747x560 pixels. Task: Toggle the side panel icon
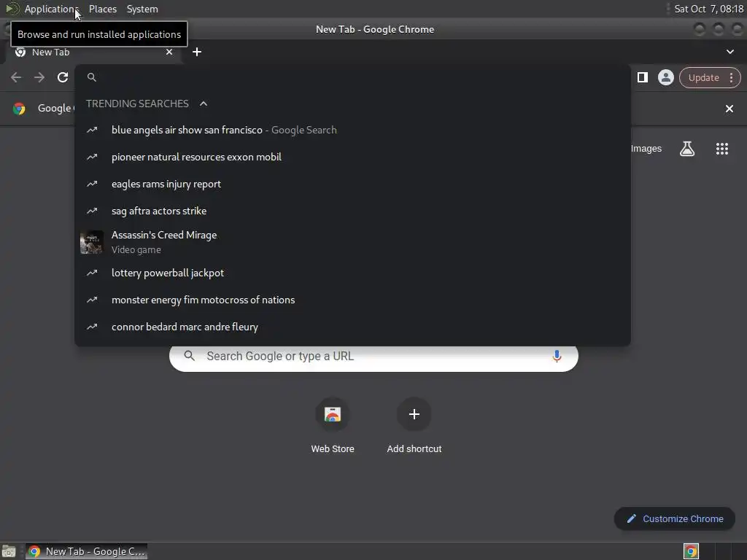pos(642,77)
